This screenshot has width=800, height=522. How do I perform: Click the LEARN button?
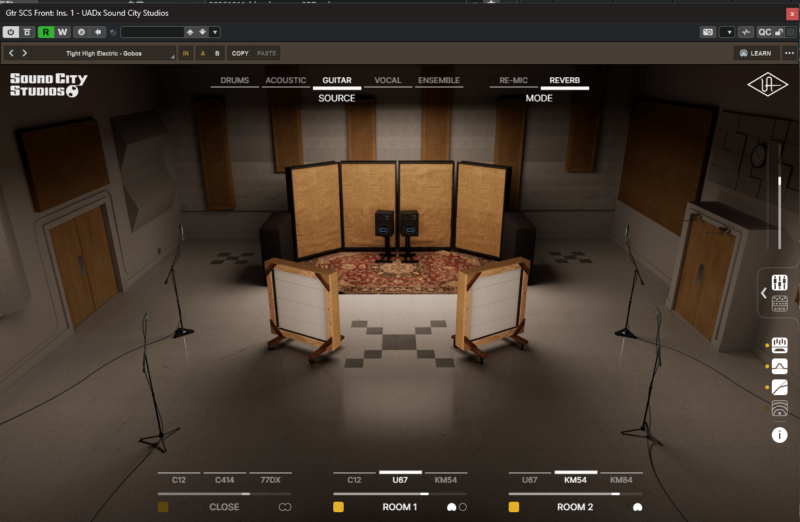[756, 53]
